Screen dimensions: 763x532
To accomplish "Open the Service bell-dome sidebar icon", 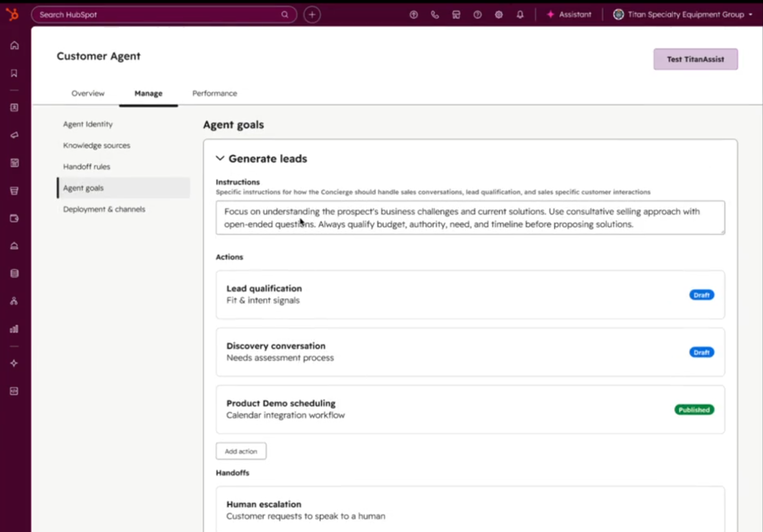I will click(14, 246).
